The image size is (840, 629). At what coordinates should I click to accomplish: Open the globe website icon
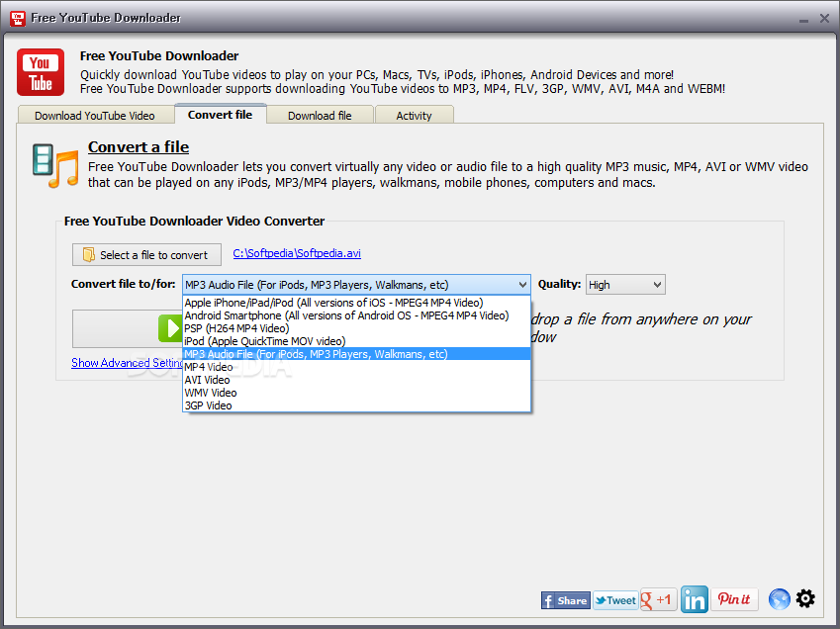779,599
